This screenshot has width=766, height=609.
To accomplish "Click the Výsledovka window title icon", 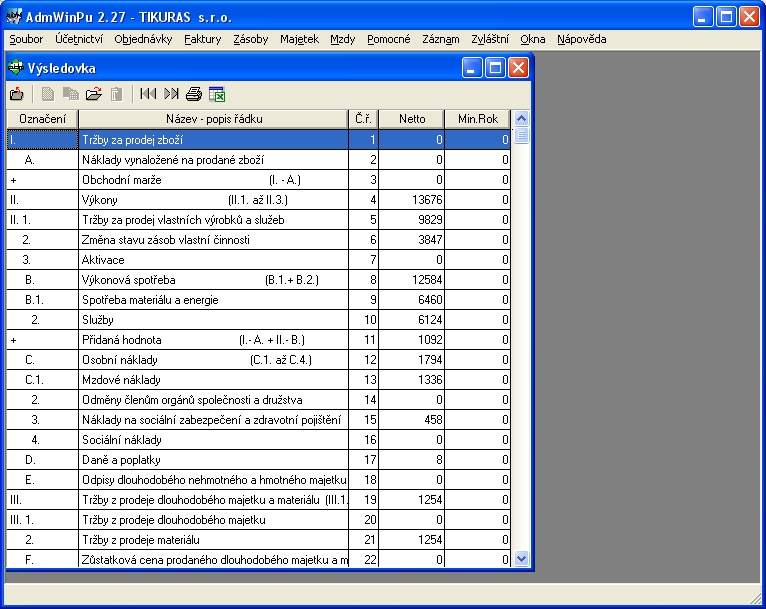I will (x=16, y=67).
